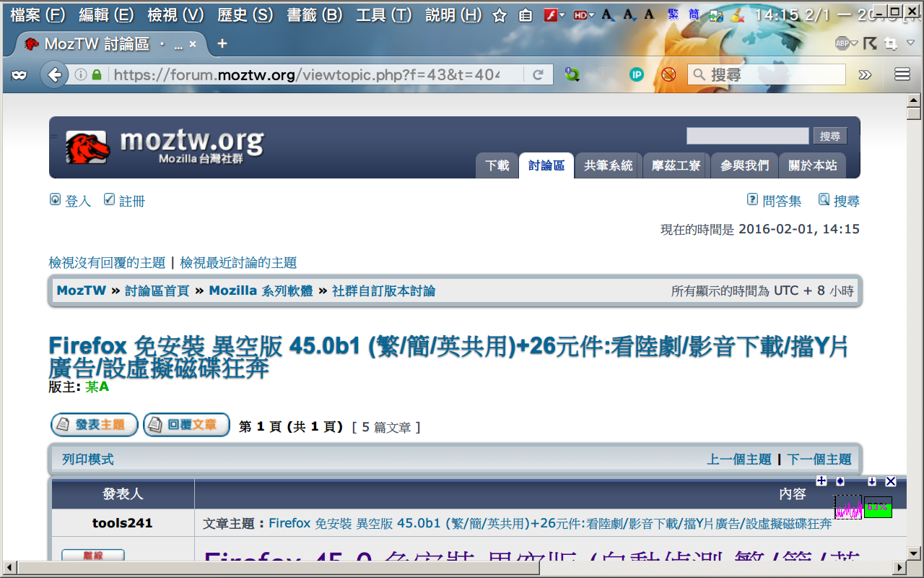Open the 書籤 (B) menu

click(x=315, y=15)
